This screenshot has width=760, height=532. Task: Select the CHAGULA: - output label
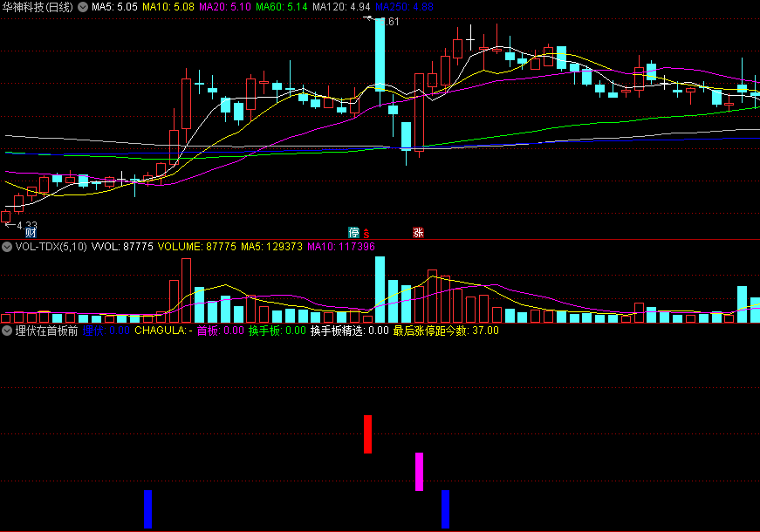[163, 331]
